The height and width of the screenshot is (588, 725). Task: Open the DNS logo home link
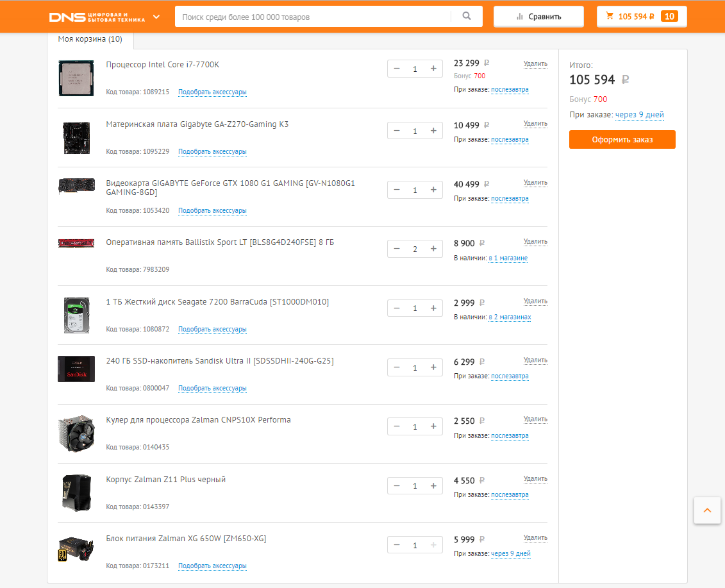tap(97, 17)
